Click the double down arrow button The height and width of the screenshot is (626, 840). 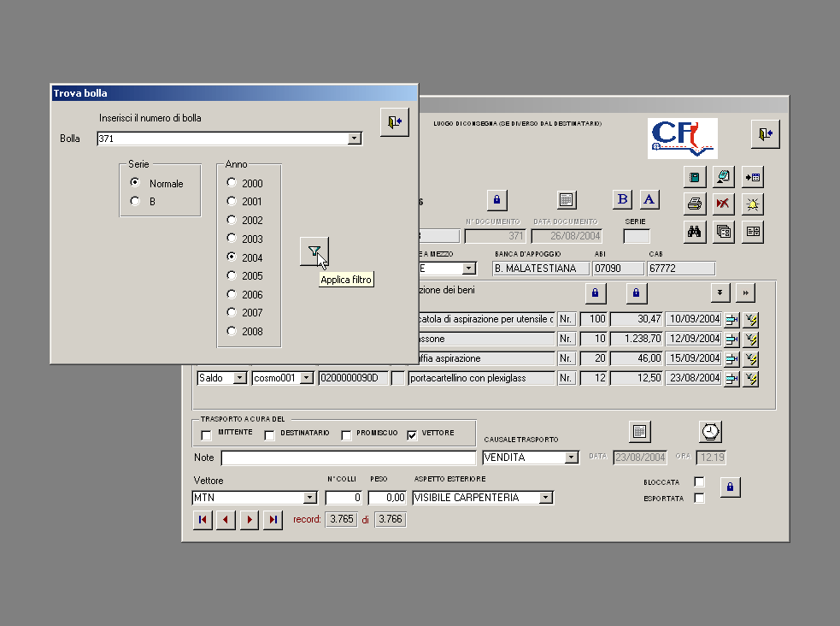[x=720, y=292]
